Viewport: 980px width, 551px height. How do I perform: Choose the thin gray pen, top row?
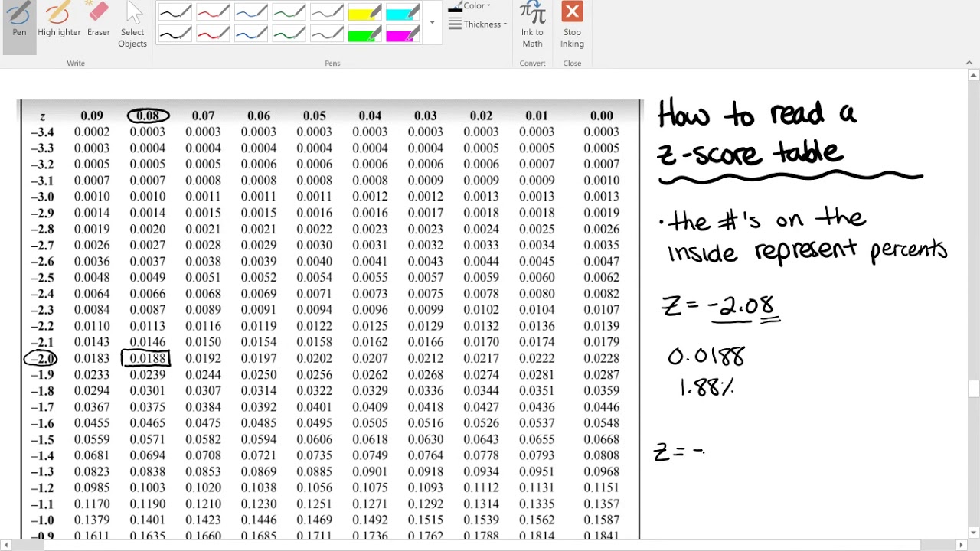(x=327, y=12)
